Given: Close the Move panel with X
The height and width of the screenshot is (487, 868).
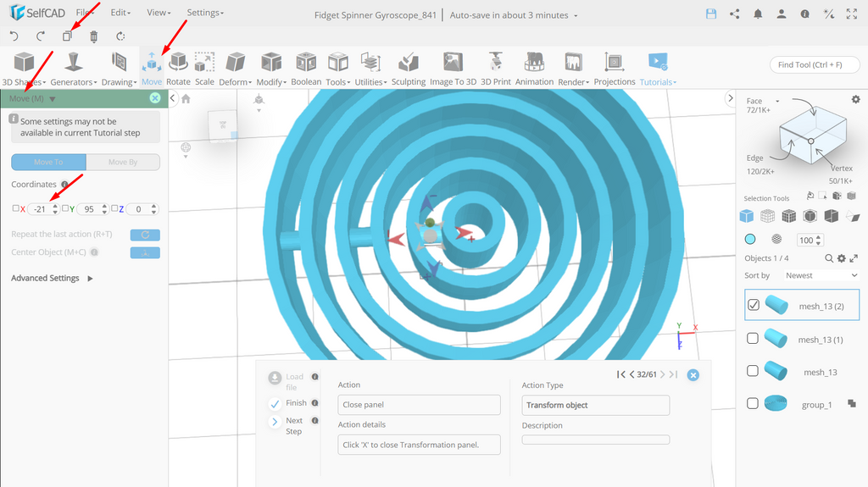Looking at the screenshot, I should 155,98.
